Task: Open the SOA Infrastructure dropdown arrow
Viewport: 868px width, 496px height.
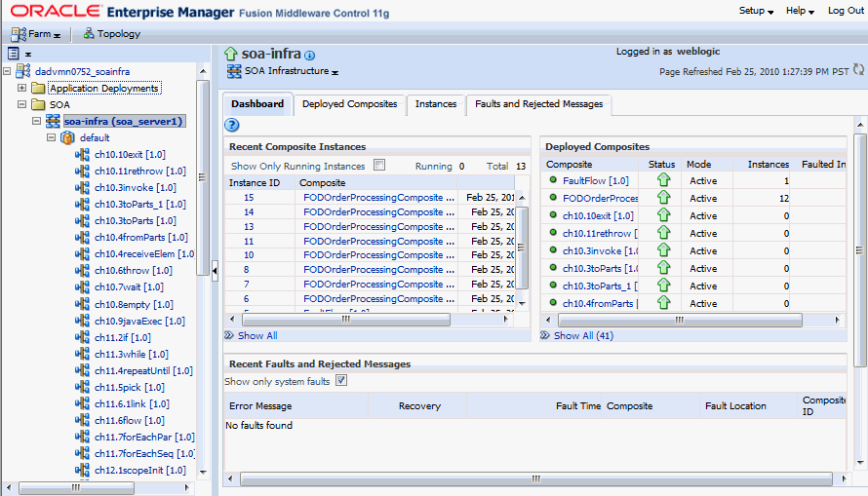Action: point(335,72)
